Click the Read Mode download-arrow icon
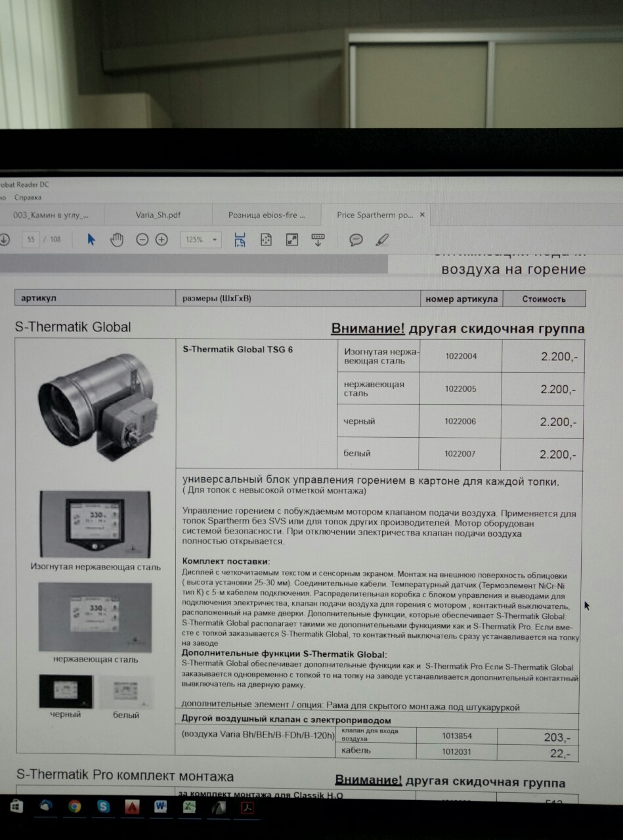 click(x=318, y=240)
